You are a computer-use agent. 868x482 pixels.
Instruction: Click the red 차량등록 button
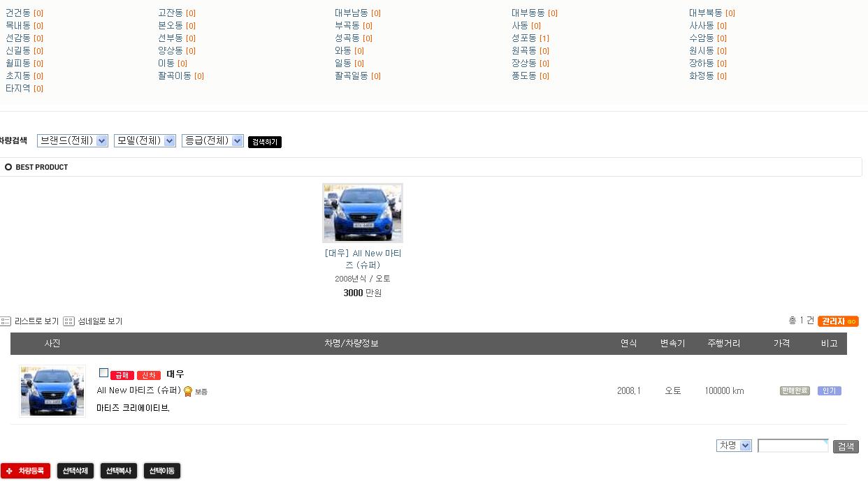[25, 472]
